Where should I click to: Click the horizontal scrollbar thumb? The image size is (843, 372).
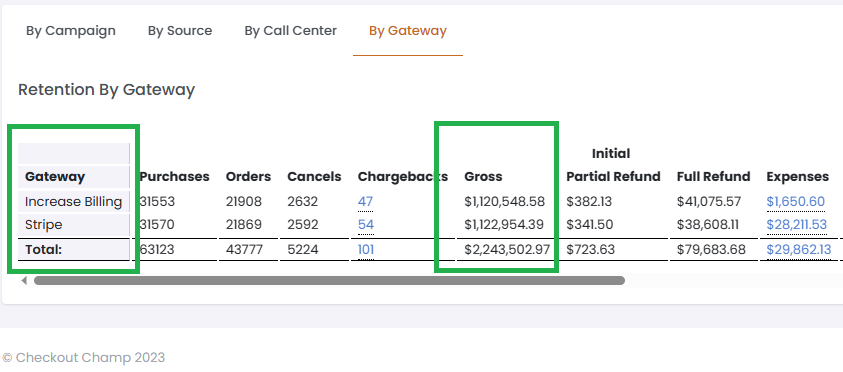coord(330,281)
